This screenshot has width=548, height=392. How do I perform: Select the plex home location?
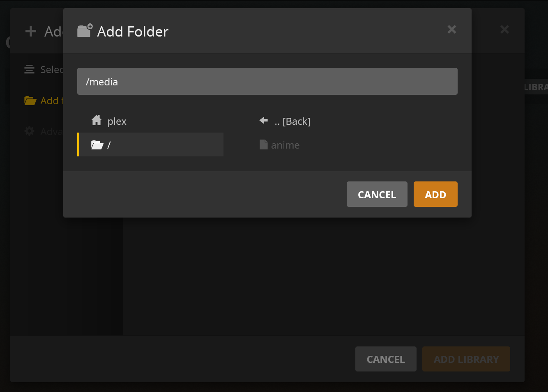point(117,121)
